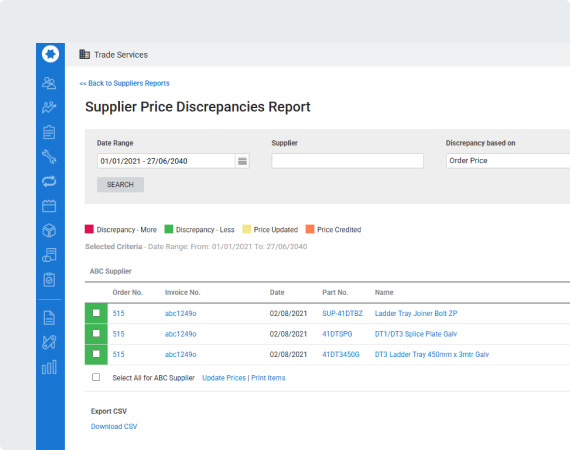Click the SEARCH button
This screenshot has height=450, width=570.
tap(120, 185)
